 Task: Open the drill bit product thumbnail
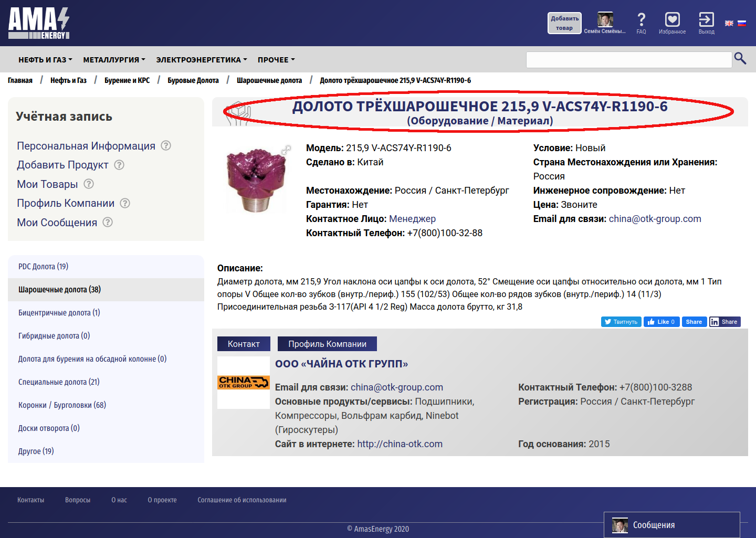[x=256, y=179]
